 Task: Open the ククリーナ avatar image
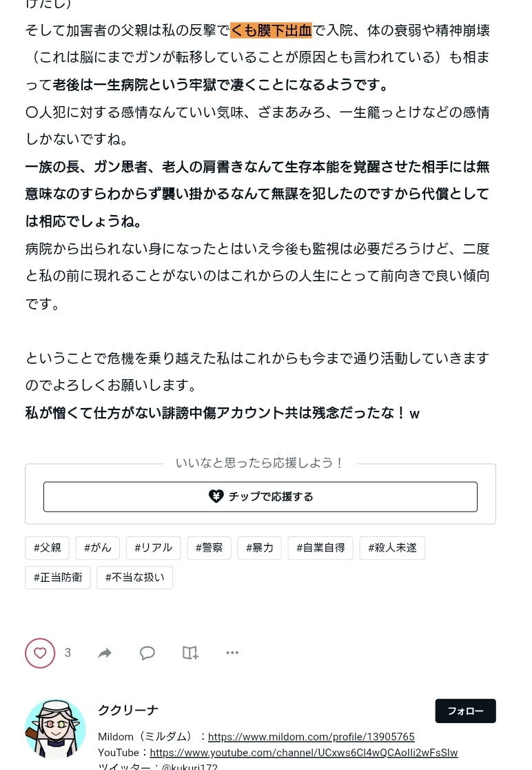[55, 729]
